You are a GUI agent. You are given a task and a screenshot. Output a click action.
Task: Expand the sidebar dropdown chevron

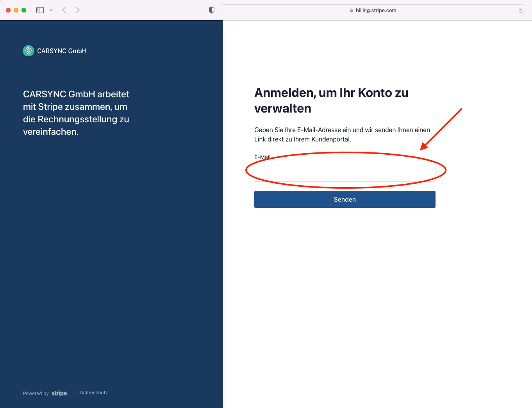coord(51,10)
